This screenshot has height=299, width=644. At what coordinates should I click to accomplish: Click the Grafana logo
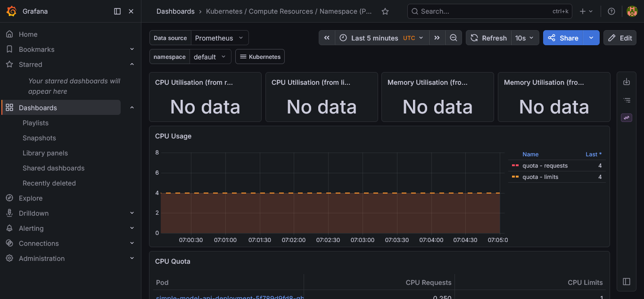click(x=11, y=11)
